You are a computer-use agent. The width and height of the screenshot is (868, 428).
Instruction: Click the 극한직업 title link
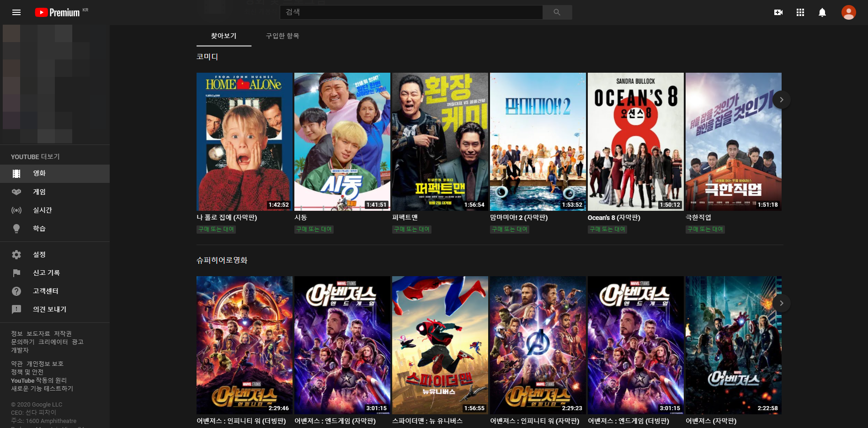(698, 218)
